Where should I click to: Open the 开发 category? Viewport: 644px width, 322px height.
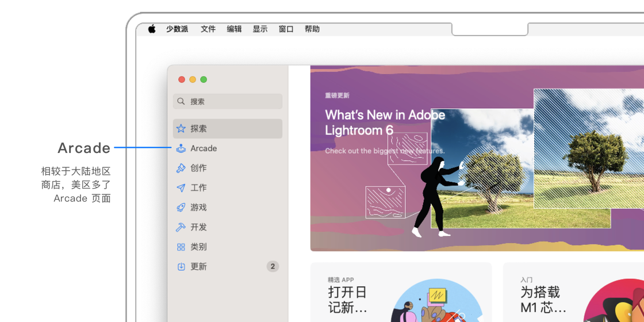(228, 227)
